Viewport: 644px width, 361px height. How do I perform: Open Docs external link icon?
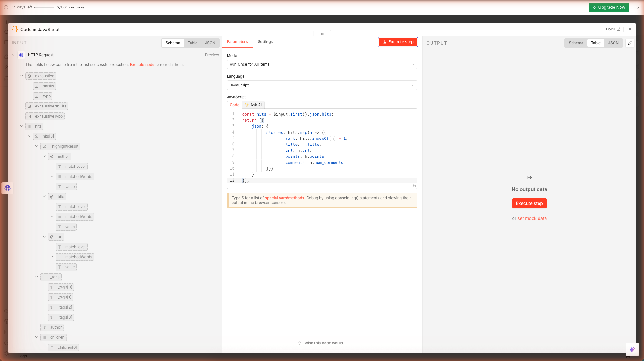(619, 29)
